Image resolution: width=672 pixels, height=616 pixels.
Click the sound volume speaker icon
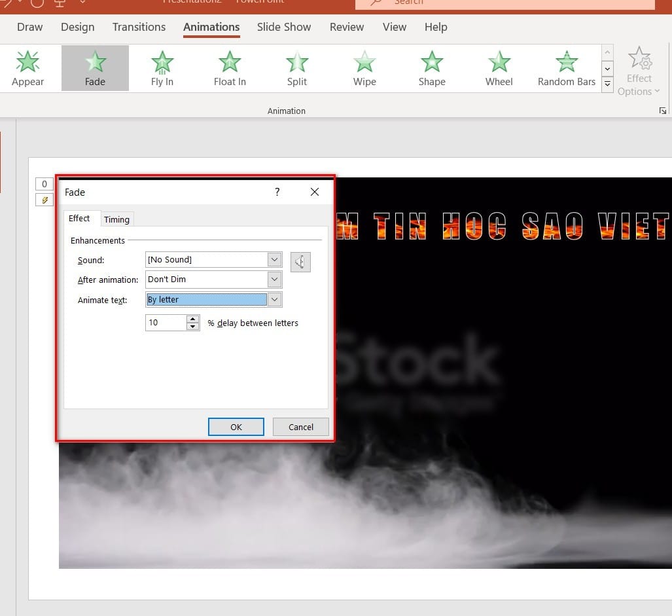[x=300, y=261]
